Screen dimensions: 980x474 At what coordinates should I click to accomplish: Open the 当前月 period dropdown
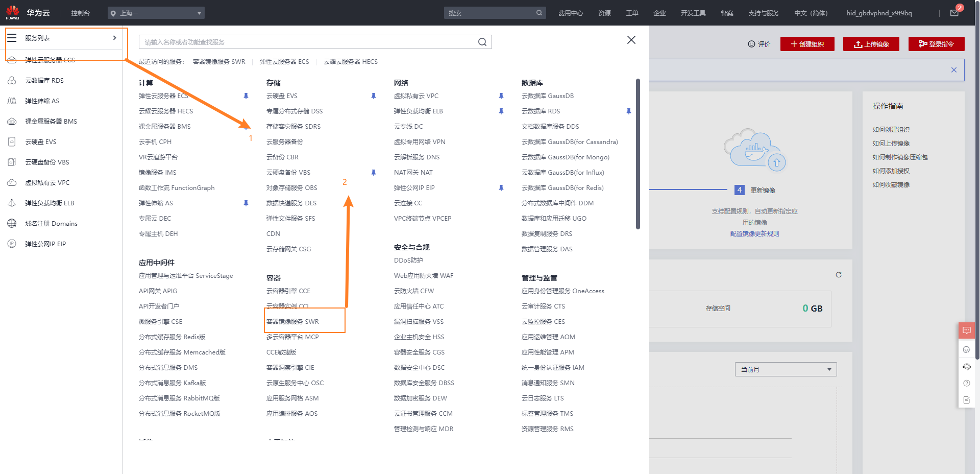coord(786,369)
